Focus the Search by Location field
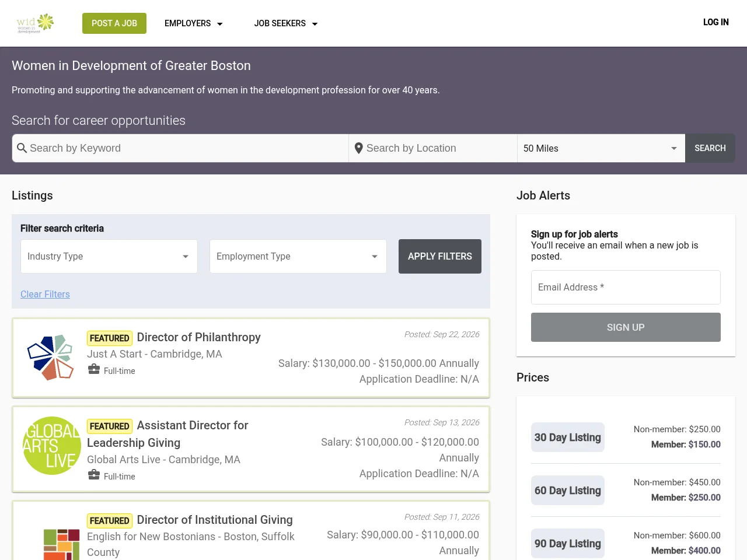 433,148
